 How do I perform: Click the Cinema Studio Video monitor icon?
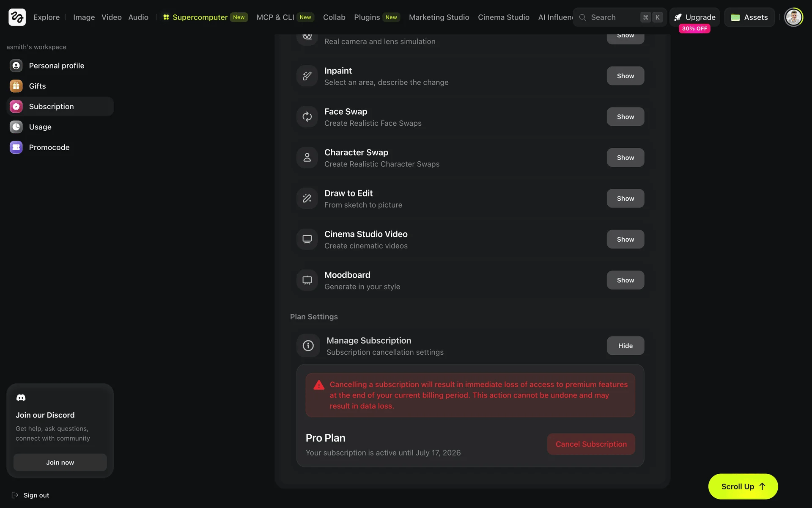coord(307,239)
